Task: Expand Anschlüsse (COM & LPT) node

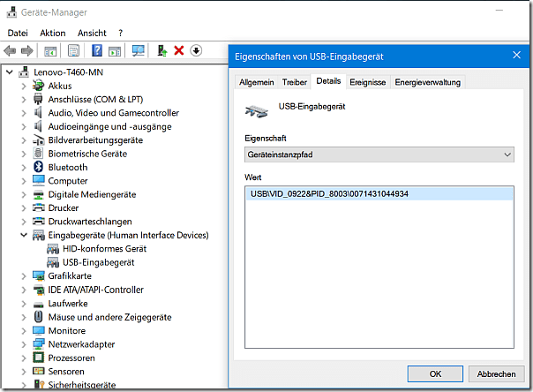Action: click(x=24, y=99)
